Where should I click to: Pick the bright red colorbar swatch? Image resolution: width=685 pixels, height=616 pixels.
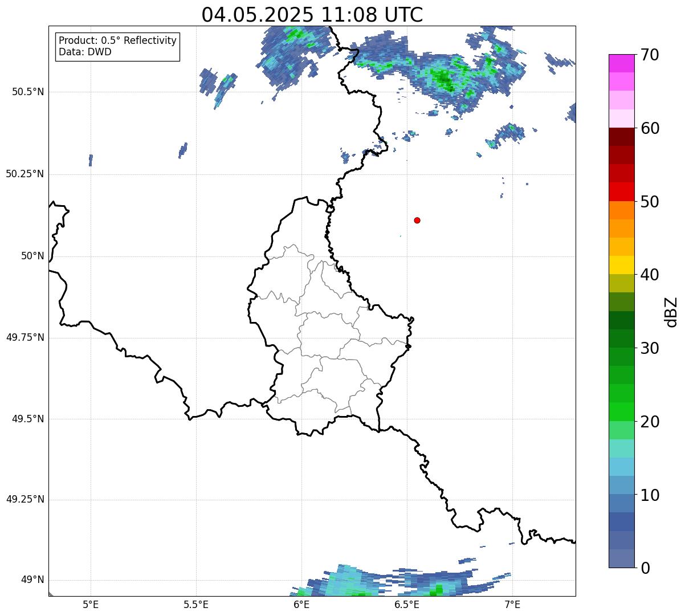621,192
